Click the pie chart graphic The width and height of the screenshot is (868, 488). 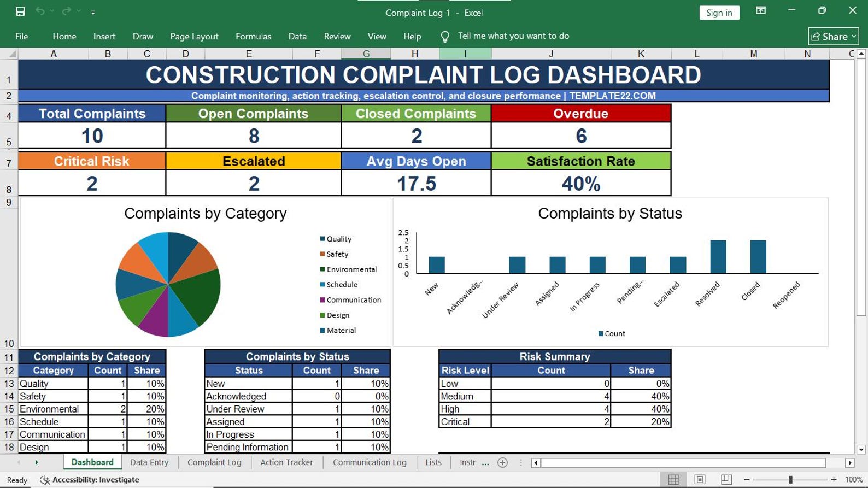tap(168, 284)
